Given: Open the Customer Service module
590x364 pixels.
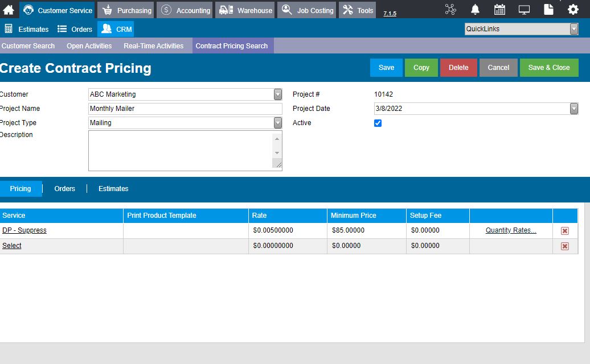Looking at the screenshot, I should pyautogui.click(x=58, y=10).
